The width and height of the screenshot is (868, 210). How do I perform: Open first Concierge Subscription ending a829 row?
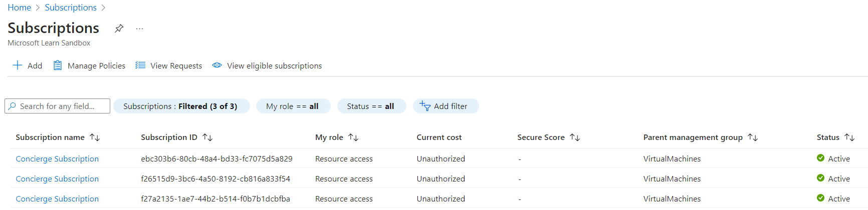(x=57, y=158)
